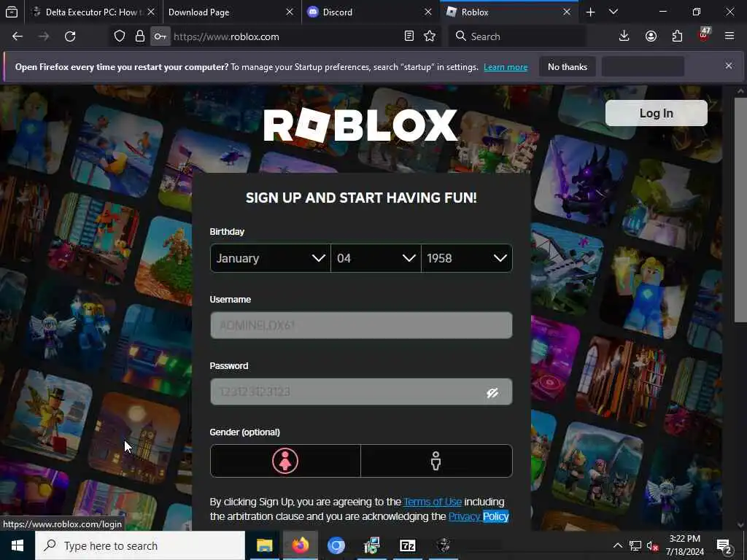
Task: Click the muted volume tray icon
Action: (652, 545)
